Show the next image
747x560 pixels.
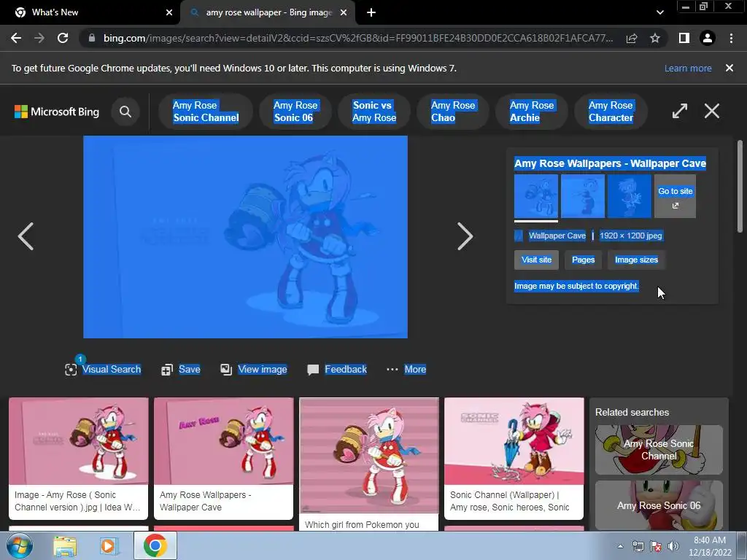point(465,236)
